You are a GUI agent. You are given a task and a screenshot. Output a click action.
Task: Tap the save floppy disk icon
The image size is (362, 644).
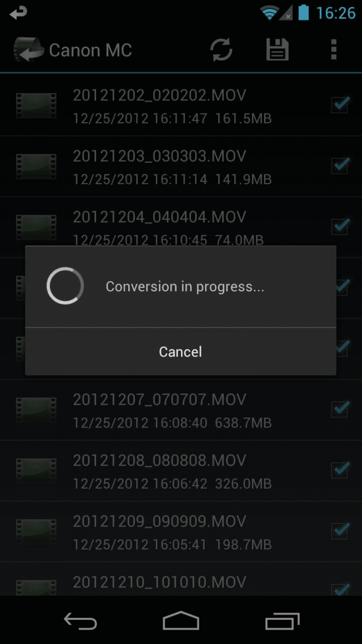coord(278,50)
